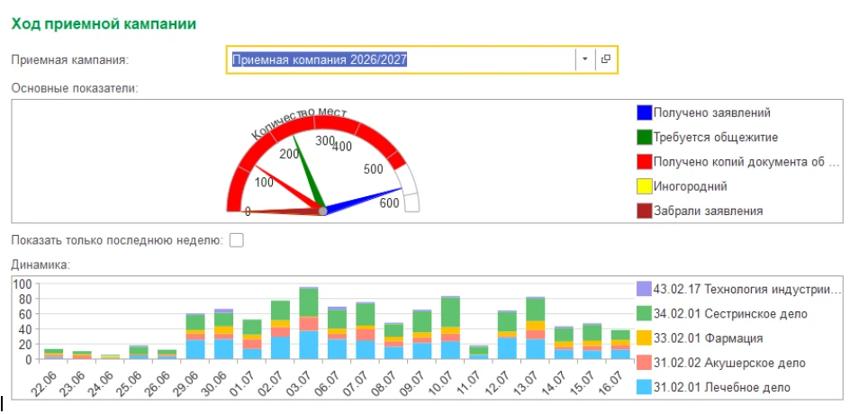
Task: Click the blue needle on the gauge
Action: tap(363, 199)
